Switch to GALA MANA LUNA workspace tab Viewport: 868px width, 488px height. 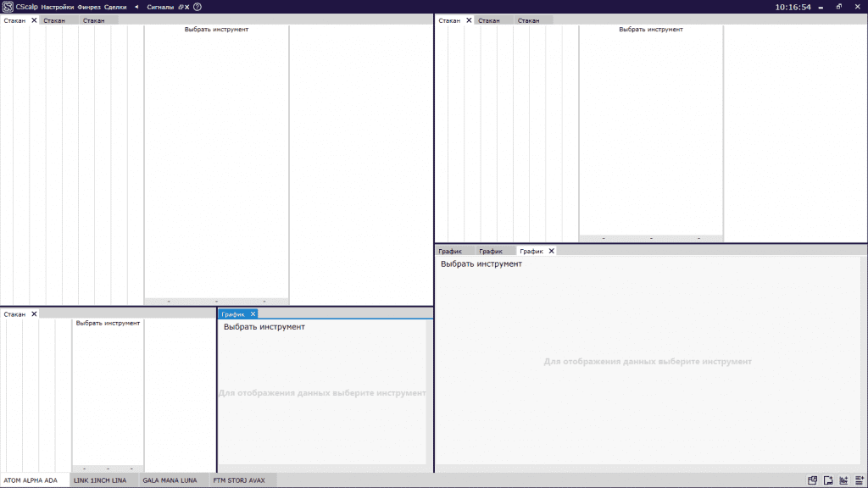170,480
